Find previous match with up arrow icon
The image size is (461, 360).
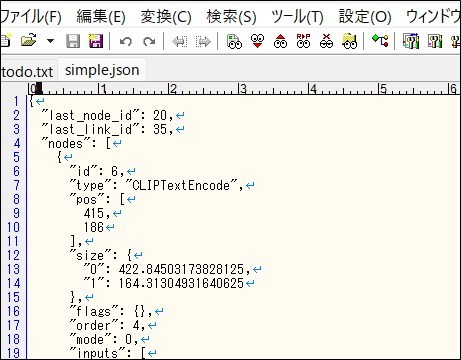(x=280, y=41)
